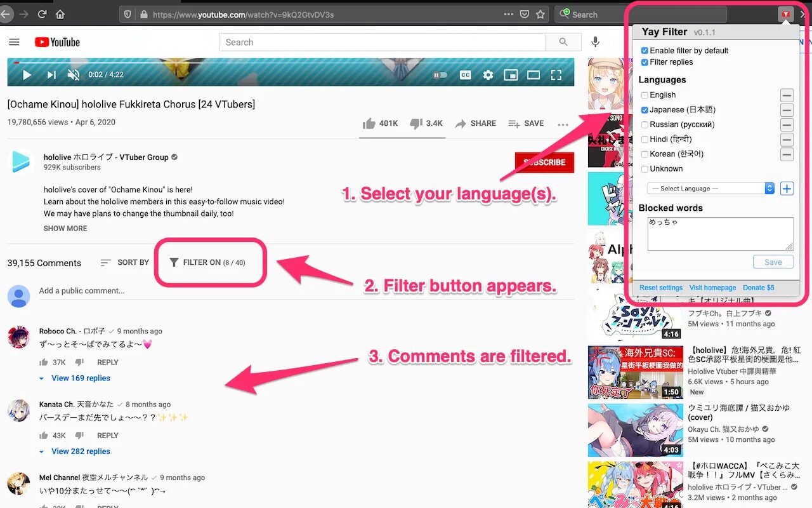Click the Yay Filter extension toolbar icon
812x508 pixels.
pyautogui.click(x=786, y=14)
